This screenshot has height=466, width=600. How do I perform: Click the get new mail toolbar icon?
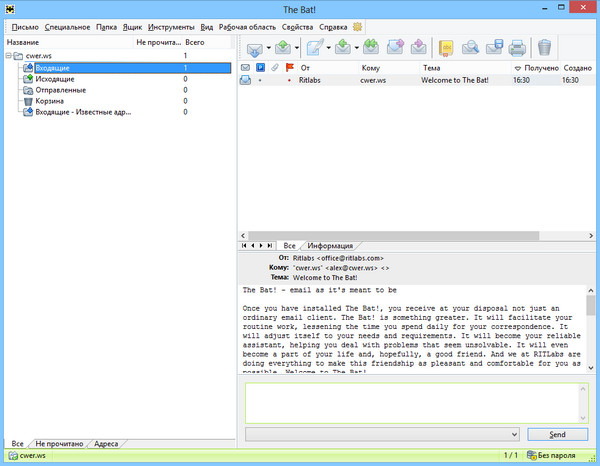point(254,47)
